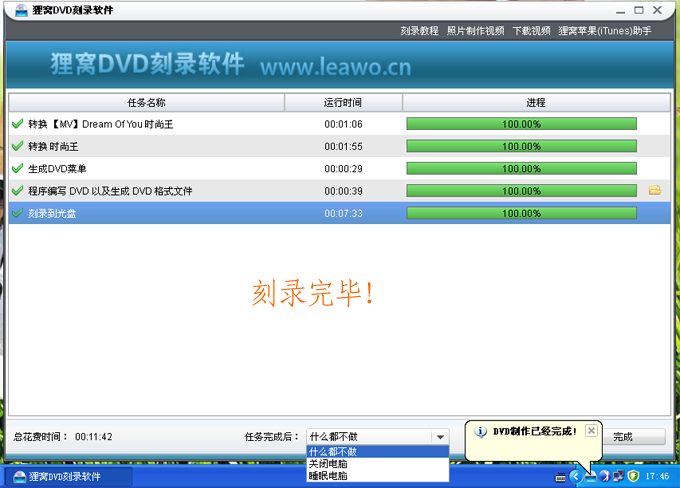This screenshot has width=680, height=488.
Task: Click progress bar of 生成DVD菜单 row
Action: (521, 168)
